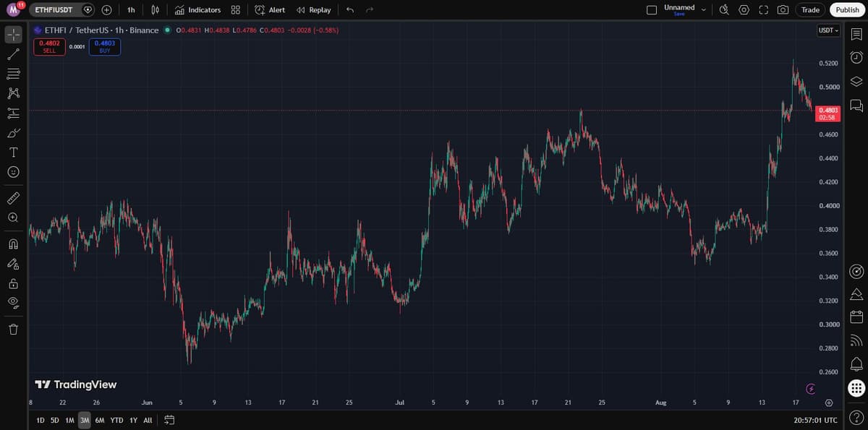Viewport: 868px width, 430px height.
Task: Select the 1Y time range
Action: [133, 420]
